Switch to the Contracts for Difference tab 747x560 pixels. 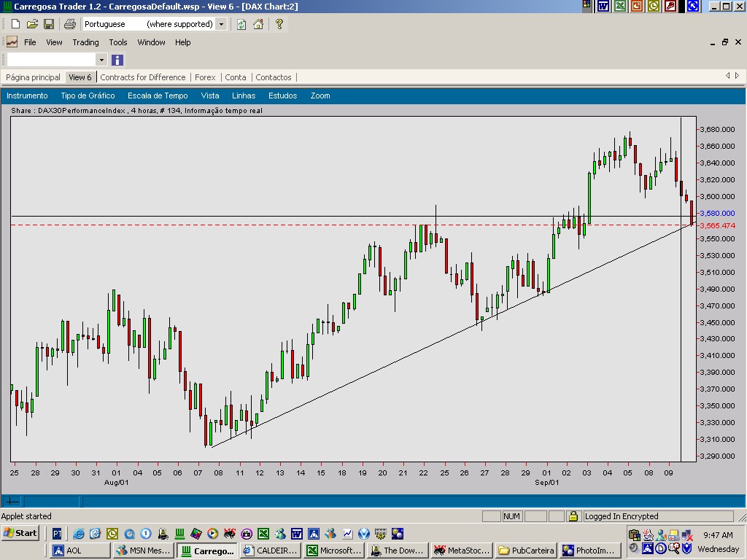143,77
